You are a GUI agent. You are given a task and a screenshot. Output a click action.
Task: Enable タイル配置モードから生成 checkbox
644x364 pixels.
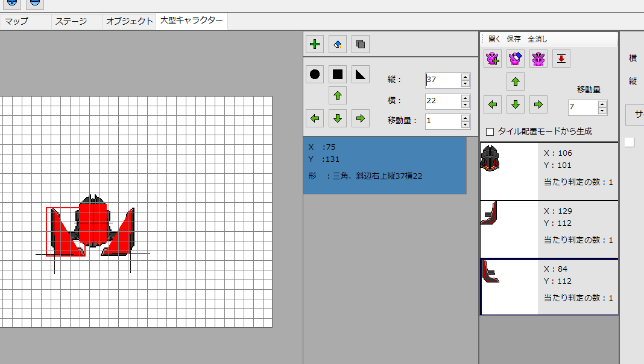click(x=490, y=132)
